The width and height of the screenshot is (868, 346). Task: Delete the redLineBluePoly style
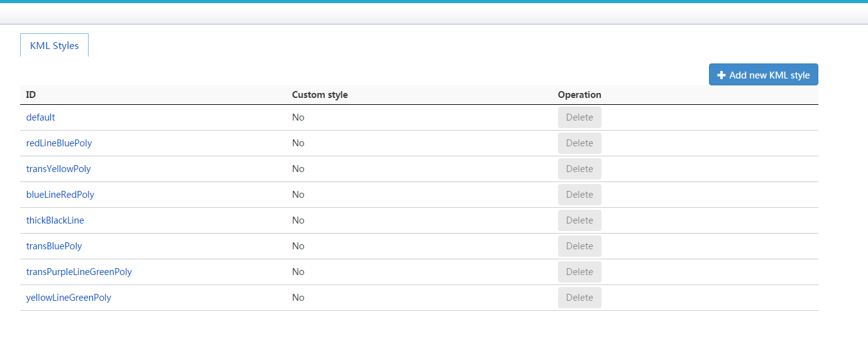pyautogui.click(x=580, y=143)
